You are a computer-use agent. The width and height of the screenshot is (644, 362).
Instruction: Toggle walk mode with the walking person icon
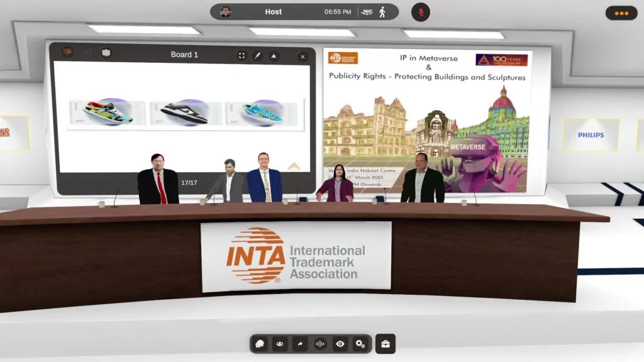(x=382, y=12)
